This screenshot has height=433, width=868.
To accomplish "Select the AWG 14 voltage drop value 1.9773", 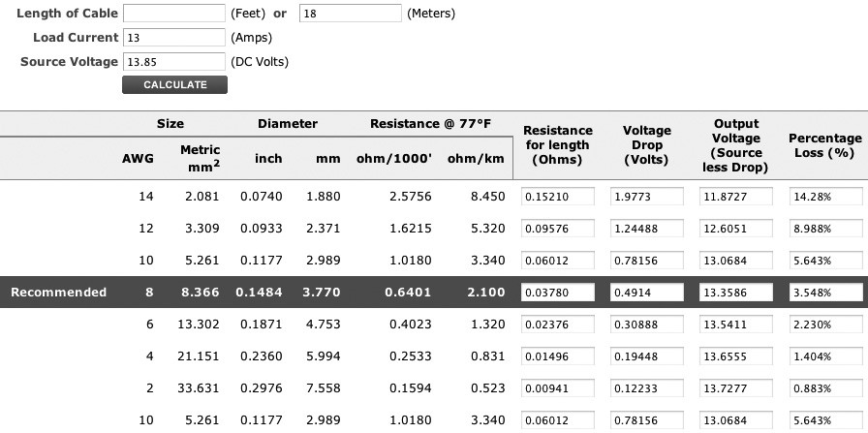I will tap(647, 198).
